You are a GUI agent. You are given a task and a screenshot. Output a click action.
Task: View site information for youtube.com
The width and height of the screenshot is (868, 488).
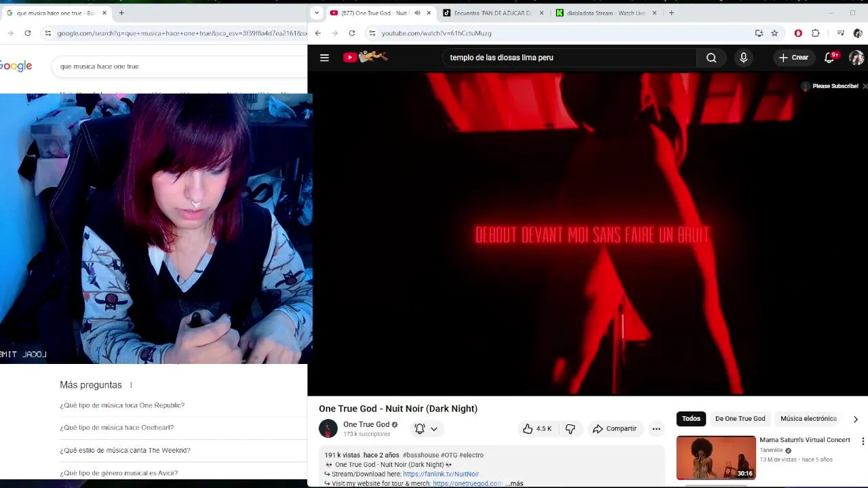click(x=372, y=33)
